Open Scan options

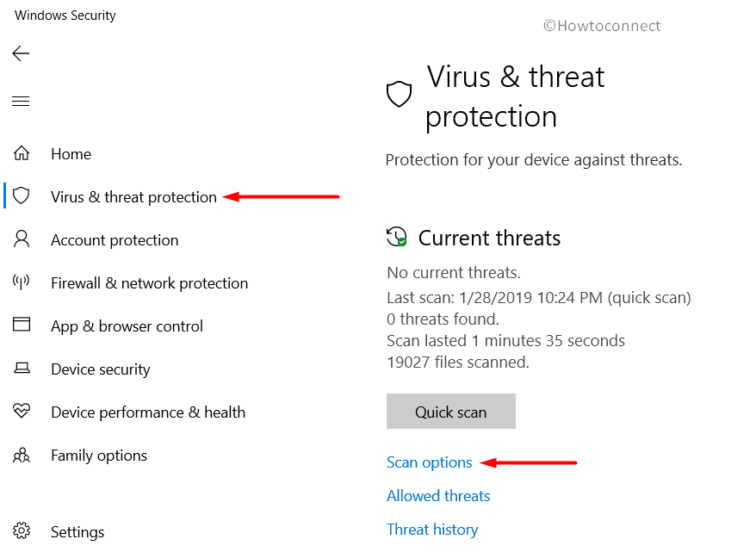pyautogui.click(x=429, y=462)
